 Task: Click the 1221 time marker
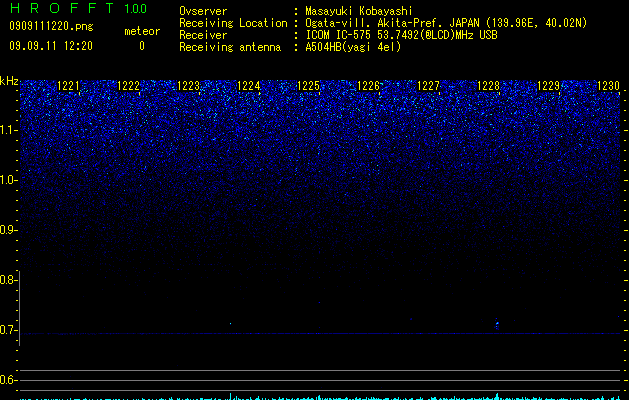pyautogui.click(x=69, y=86)
